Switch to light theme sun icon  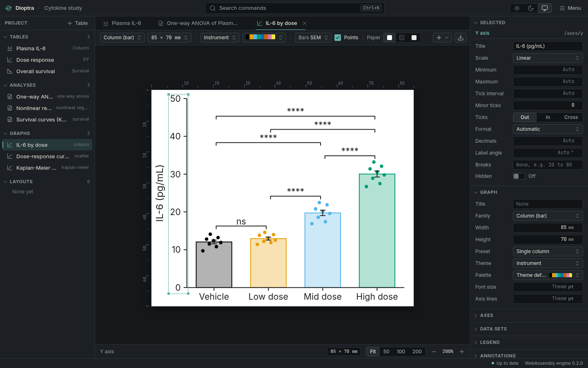pyautogui.click(x=517, y=8)
